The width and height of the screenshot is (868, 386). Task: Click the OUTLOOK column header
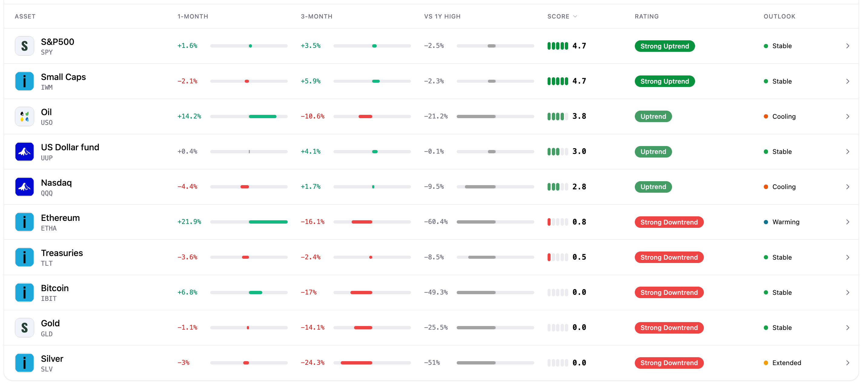[x=779, y=16]
